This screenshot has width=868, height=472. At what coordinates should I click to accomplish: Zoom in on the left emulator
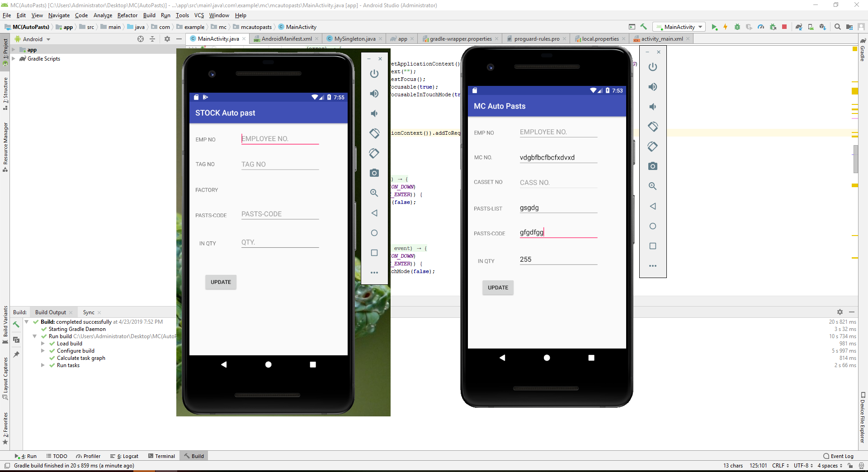[374, 193]
